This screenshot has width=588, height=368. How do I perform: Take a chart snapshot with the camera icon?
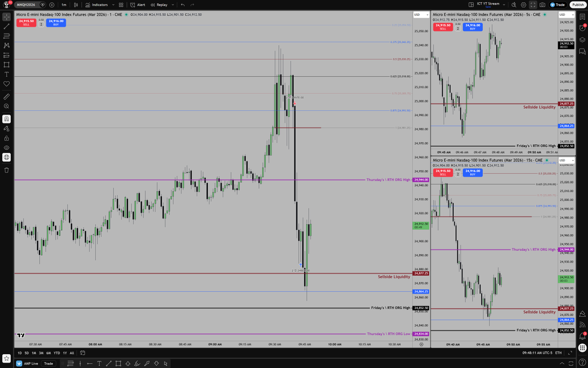tap(543, 4)
